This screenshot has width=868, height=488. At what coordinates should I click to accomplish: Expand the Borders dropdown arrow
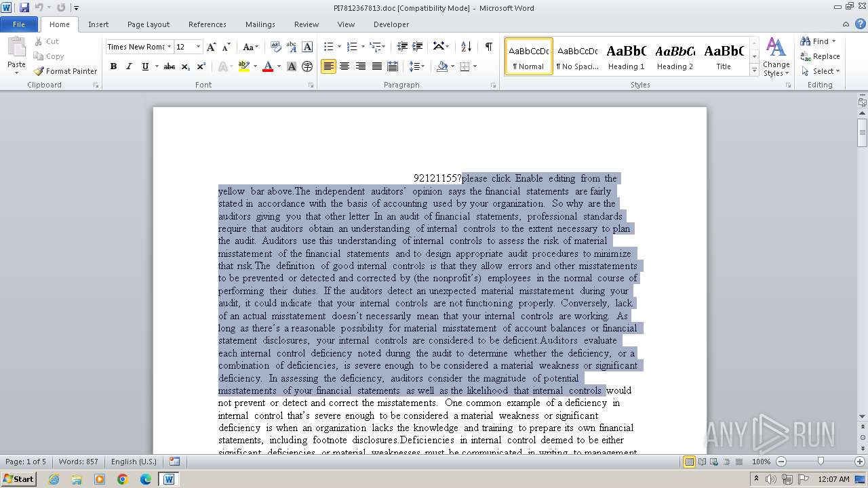click(475, 66)
